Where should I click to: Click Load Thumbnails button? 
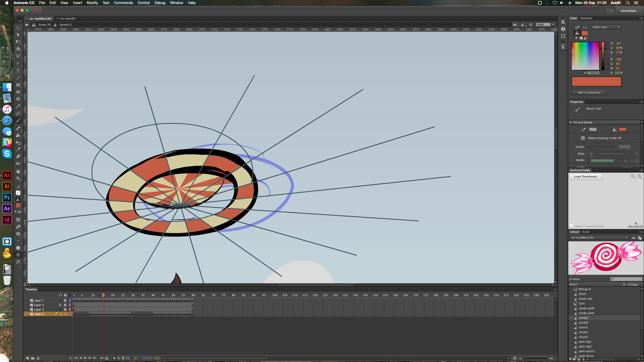(585, 176)
